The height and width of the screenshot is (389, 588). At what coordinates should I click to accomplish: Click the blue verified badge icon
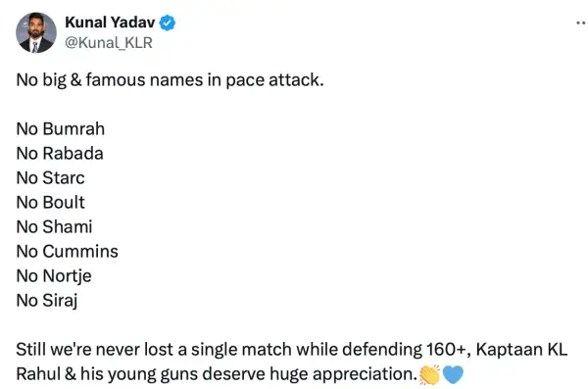pyautogui.click(x=168, y=23)
